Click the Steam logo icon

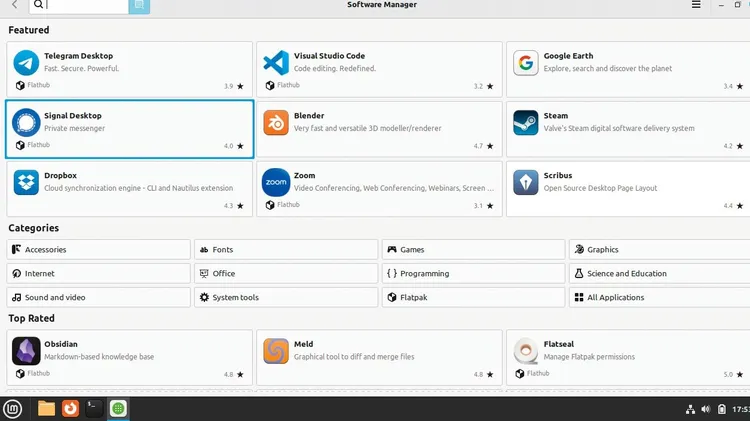click(526, 122)
